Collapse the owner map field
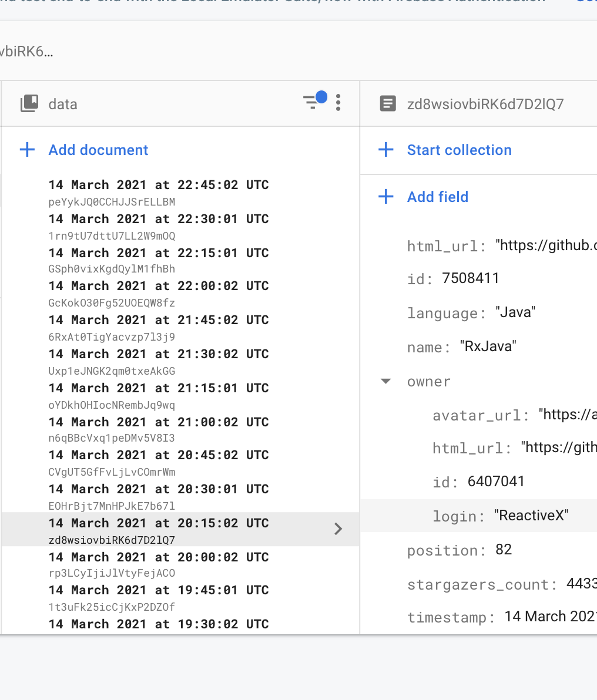The width and height of the screenshot is (597, 700). click(x=385, y=381)
